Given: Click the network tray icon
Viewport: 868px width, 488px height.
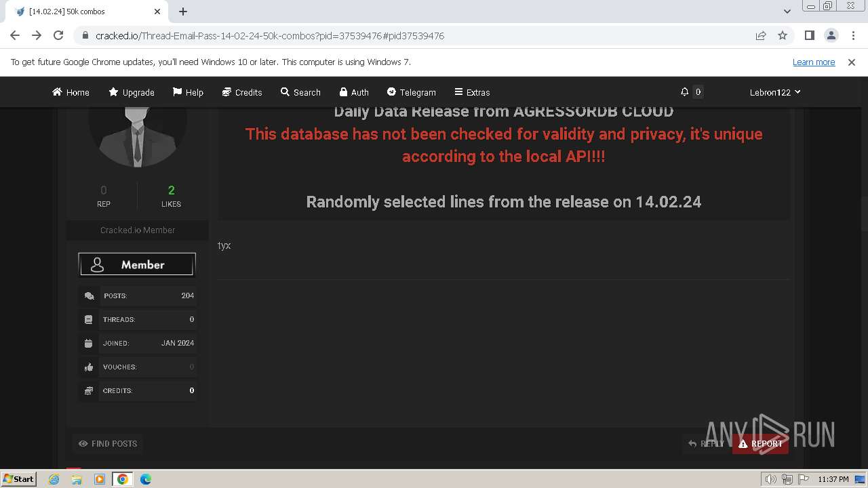Looking at the screenshot, I should pyautogui.click(x=787, y=479).
